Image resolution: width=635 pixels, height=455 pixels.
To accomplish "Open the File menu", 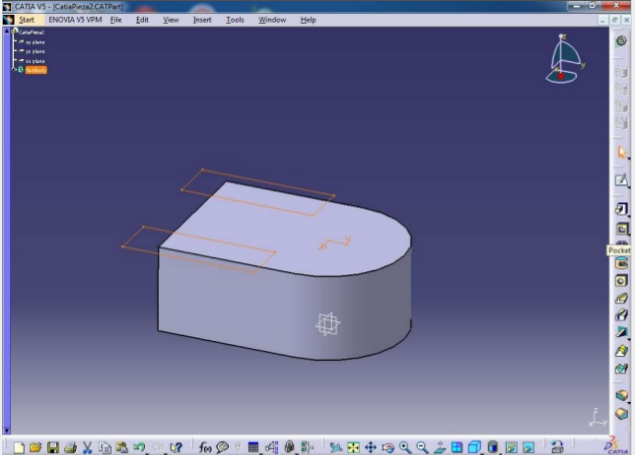I will [x=116, y=20].
